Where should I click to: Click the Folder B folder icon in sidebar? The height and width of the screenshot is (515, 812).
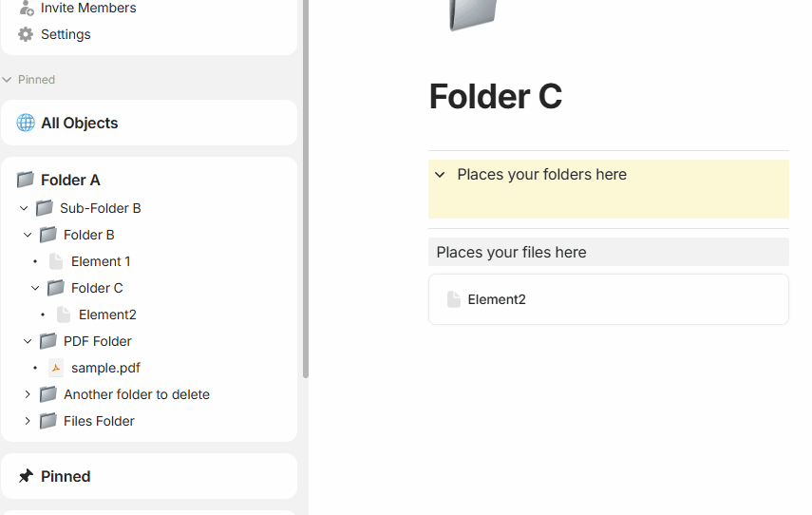(x=48, y=235)
